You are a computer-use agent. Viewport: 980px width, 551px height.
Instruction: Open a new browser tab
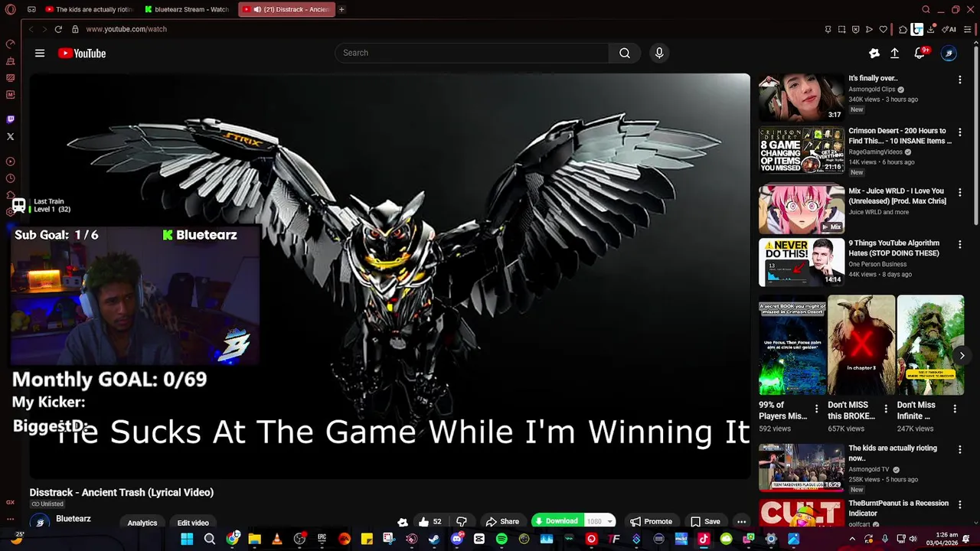[x=341, y=9]
